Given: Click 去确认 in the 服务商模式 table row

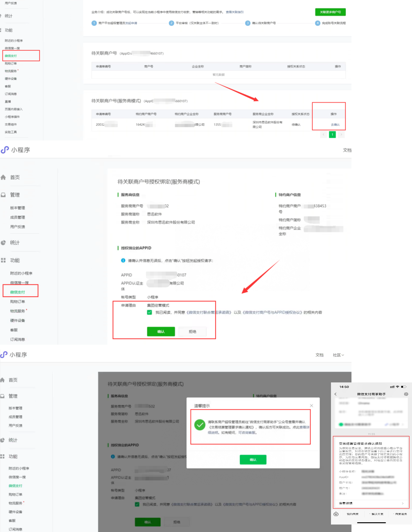Looking at the screenshot, I should (335, 125).
